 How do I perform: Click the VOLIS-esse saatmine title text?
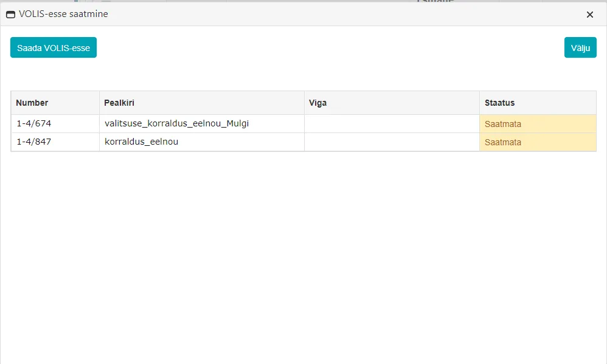point(63,14)
